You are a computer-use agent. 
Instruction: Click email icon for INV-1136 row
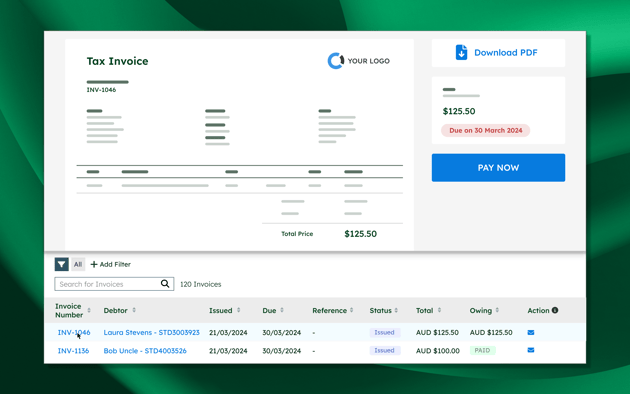click(531, 350)
